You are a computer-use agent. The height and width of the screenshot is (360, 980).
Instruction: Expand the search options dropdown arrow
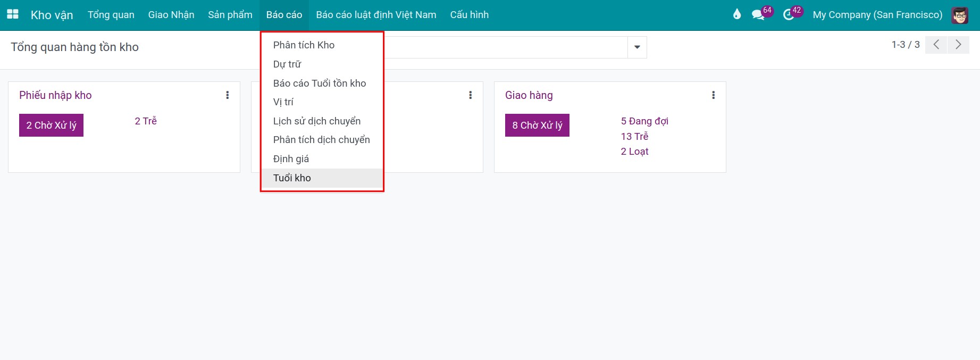637,47
